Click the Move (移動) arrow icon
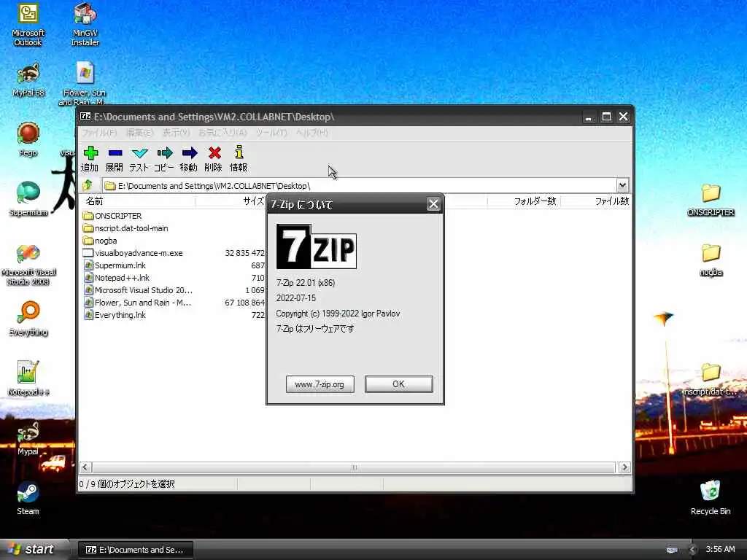This screenshot has height=560, width=747. click(189, 153)
